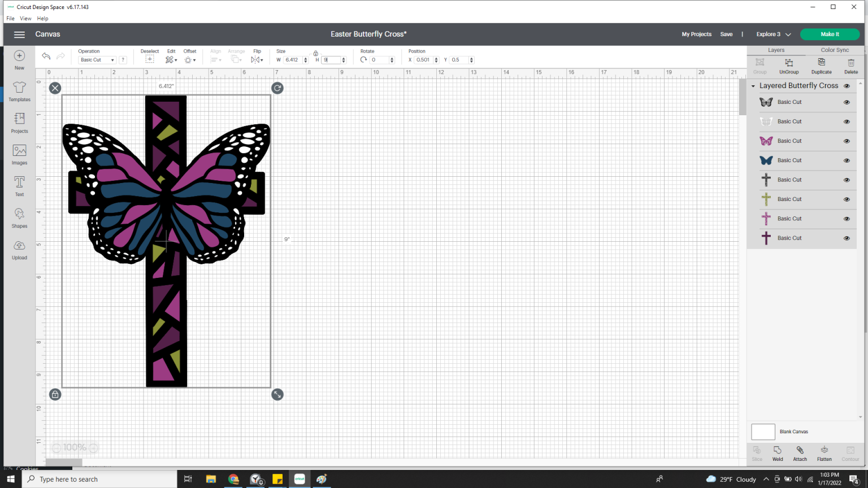868x488 pixels.
Task: Hide the blue butterfly layer
Action: (x=847, y=160)
